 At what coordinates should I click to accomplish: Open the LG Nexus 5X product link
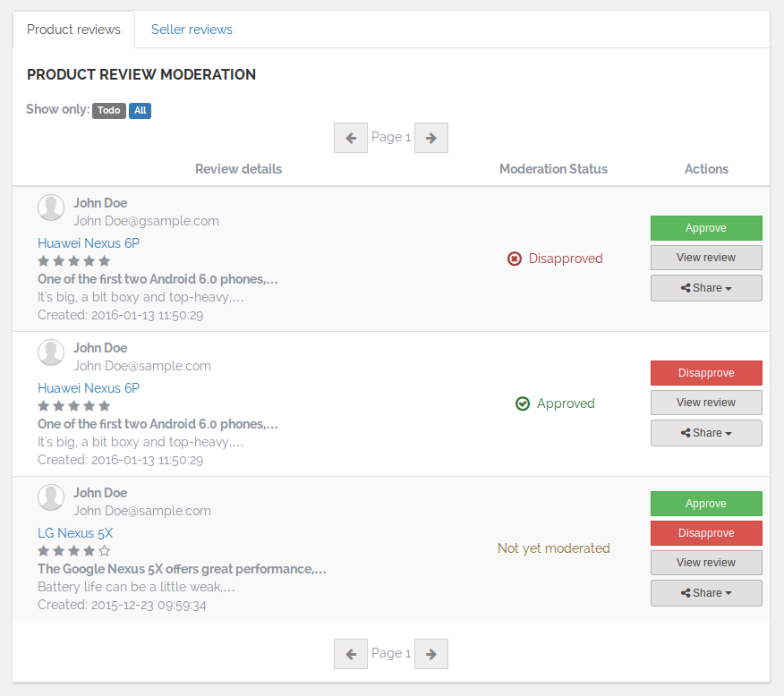pos(75,533)
